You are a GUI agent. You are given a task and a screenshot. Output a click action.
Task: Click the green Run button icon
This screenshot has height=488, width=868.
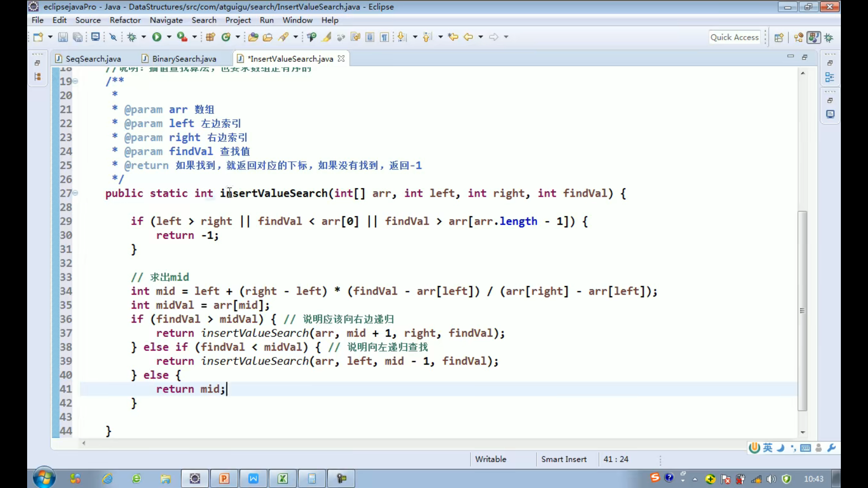point(157,37)
